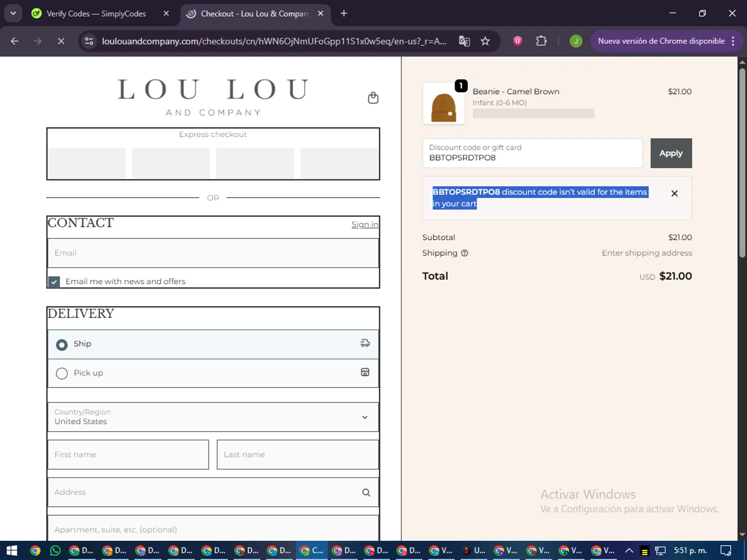Click the Apartment, suite, etc. field

click(x=213, y=529)
